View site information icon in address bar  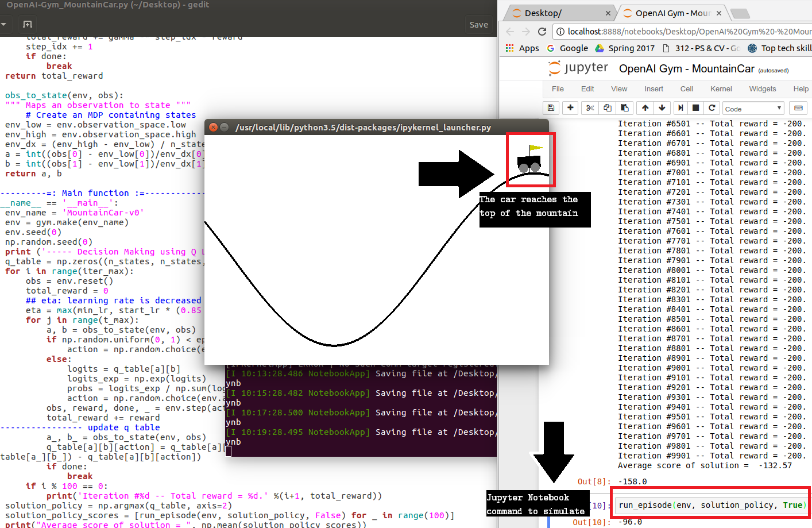pos(560,32)
